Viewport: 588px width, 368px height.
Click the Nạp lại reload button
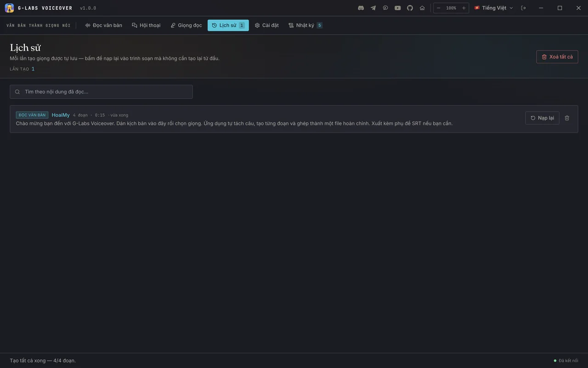[542, 118]
